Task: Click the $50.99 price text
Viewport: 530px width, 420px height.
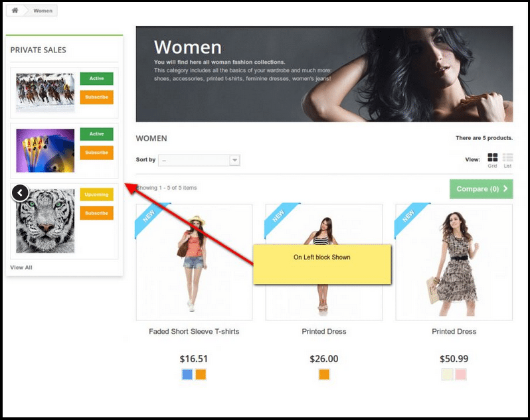Action: [x=454, y=358]
